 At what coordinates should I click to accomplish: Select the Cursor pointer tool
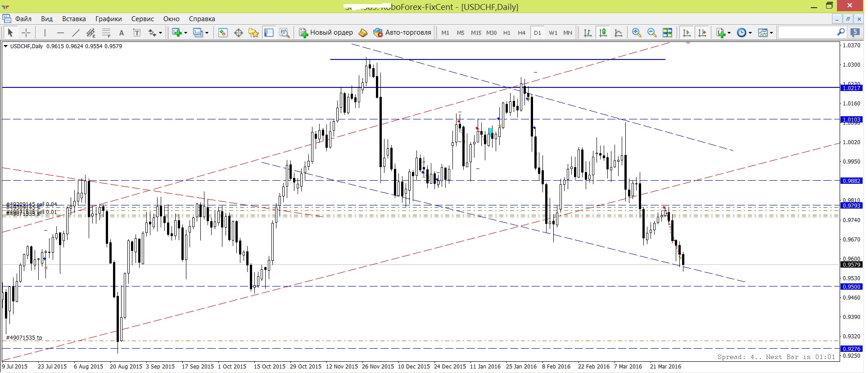[x=10, y=32]
